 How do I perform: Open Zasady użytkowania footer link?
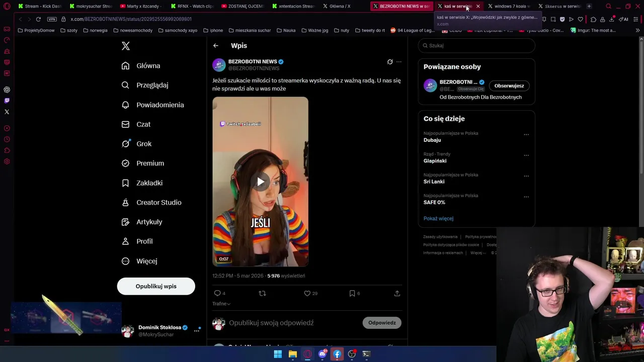tap(440, 237)
